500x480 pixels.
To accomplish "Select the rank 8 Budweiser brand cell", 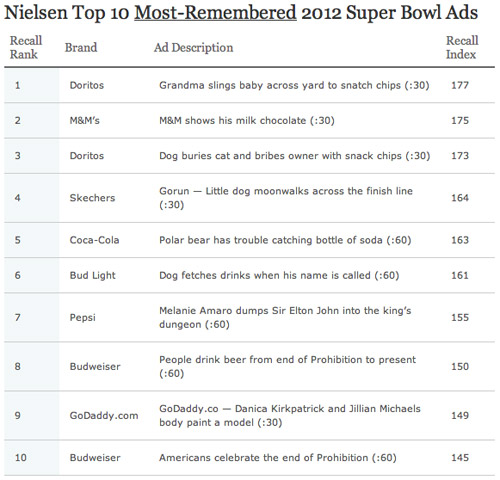I will click(95, 367).
